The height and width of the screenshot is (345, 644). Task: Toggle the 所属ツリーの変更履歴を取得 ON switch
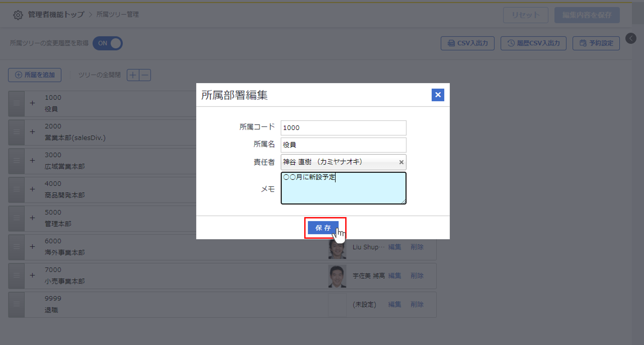(x=108, y=43)
